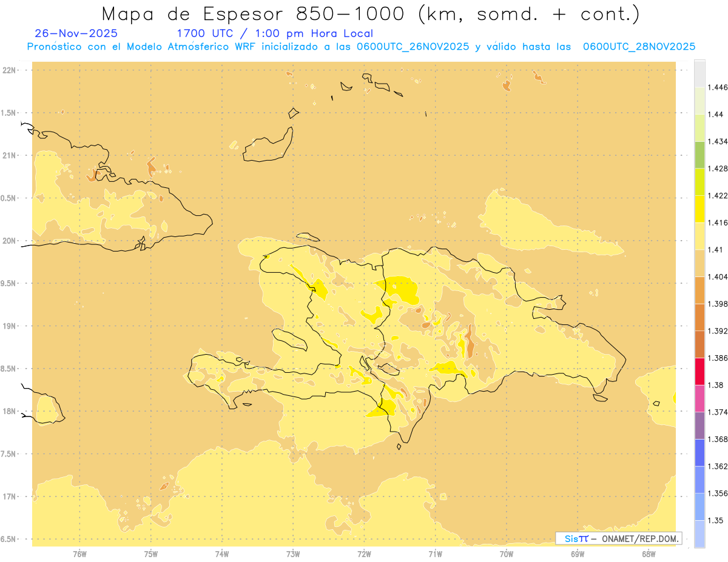Click the date label '26-Nov-2025'
This screenshot has width=728, height=562.
tap(76, 33)
